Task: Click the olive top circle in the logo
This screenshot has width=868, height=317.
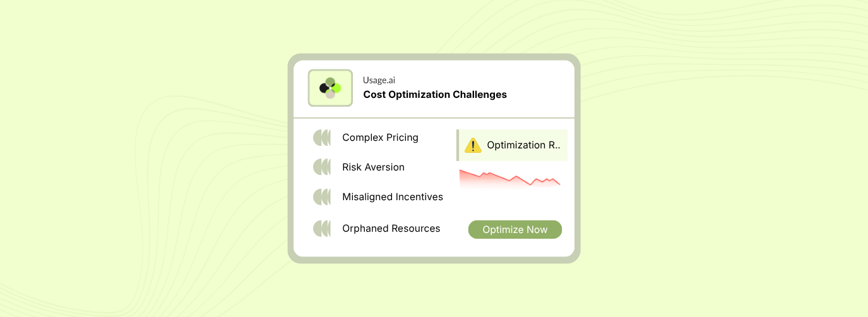Action: point(330,81)
